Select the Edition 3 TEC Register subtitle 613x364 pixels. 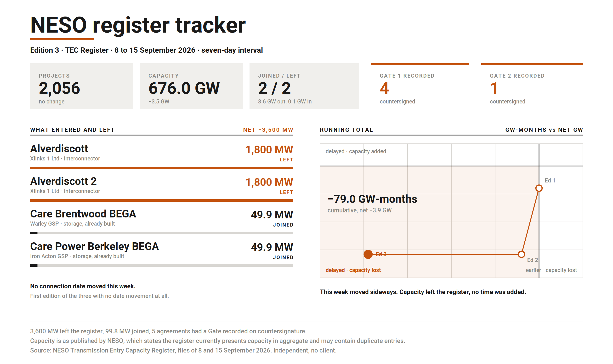[146, 50]
